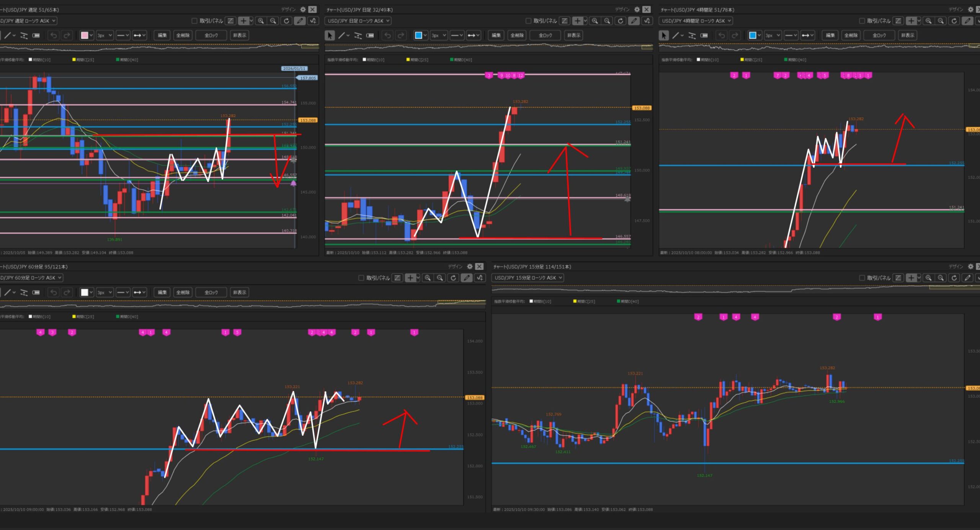Viewport: 980px width, 530px height.
Task: Enable 取引パネル checkbox in daily chart
Action: (528, 21)
